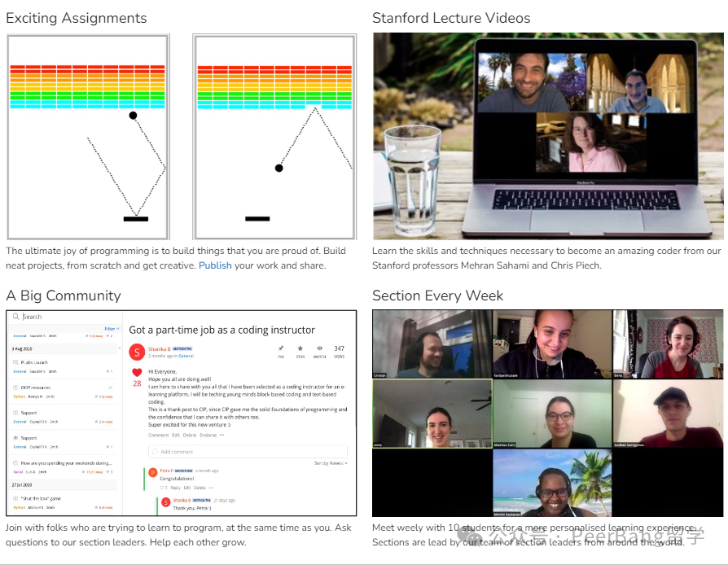Open the PLabs Launch thread

point(63,367)
